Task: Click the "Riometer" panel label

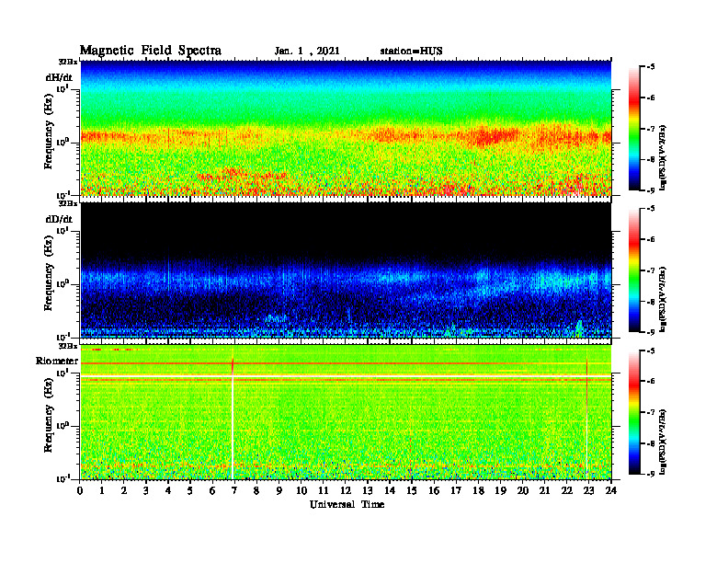Action: (x=57, y=361)
